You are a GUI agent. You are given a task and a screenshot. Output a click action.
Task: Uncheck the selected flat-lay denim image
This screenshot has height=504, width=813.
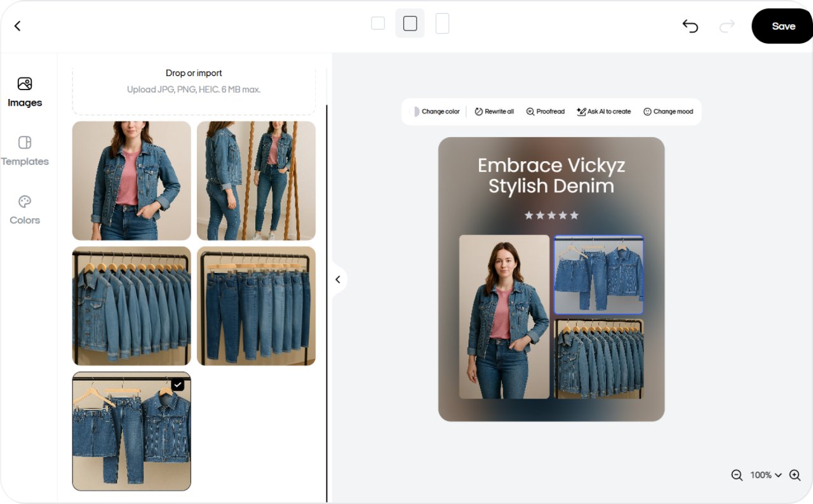(177, 385)
